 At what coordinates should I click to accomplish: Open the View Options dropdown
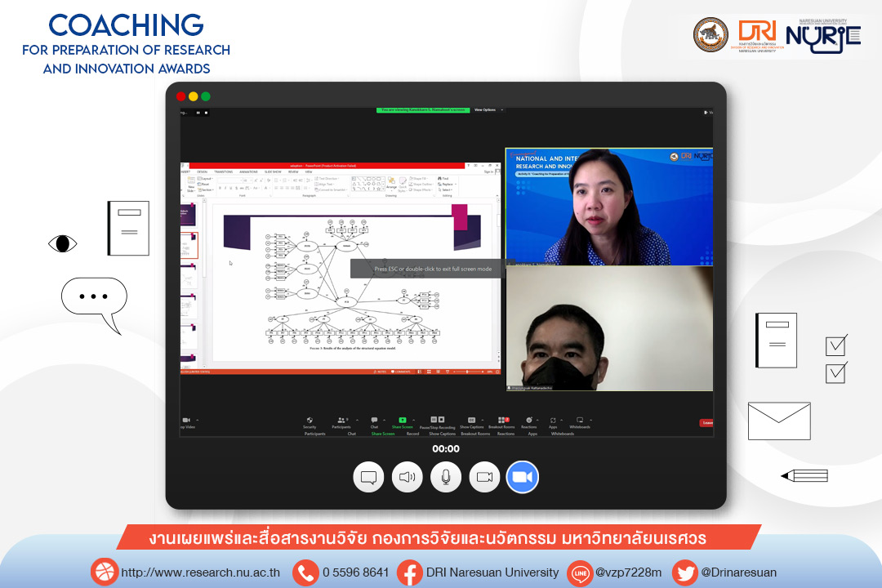coord(488,109)
